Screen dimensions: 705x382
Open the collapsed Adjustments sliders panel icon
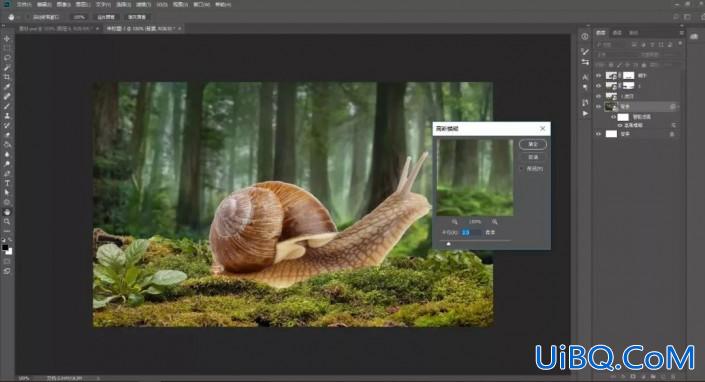pos(585,62)
